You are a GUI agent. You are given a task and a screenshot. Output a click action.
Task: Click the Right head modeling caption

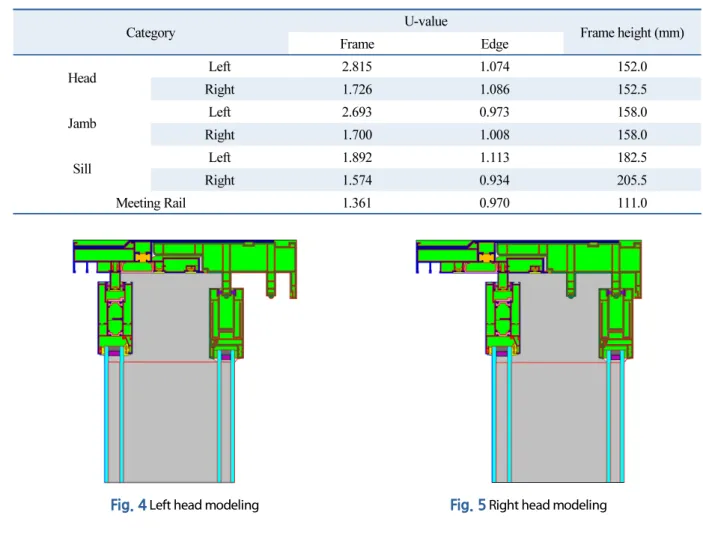(548, 505)
